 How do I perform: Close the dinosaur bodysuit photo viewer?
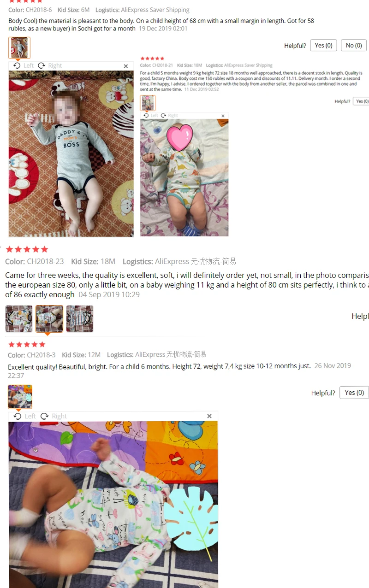coord(223,116)
